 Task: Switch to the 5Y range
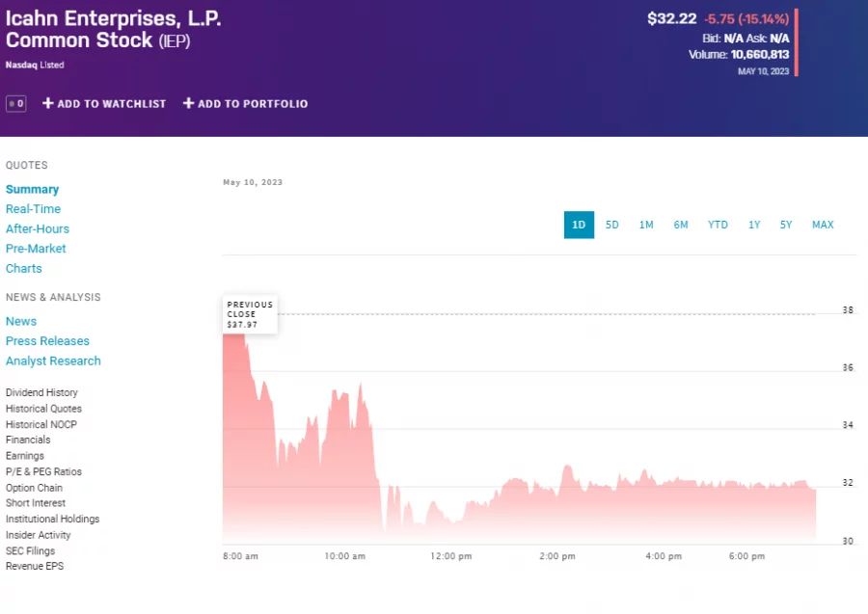(785, 224)
